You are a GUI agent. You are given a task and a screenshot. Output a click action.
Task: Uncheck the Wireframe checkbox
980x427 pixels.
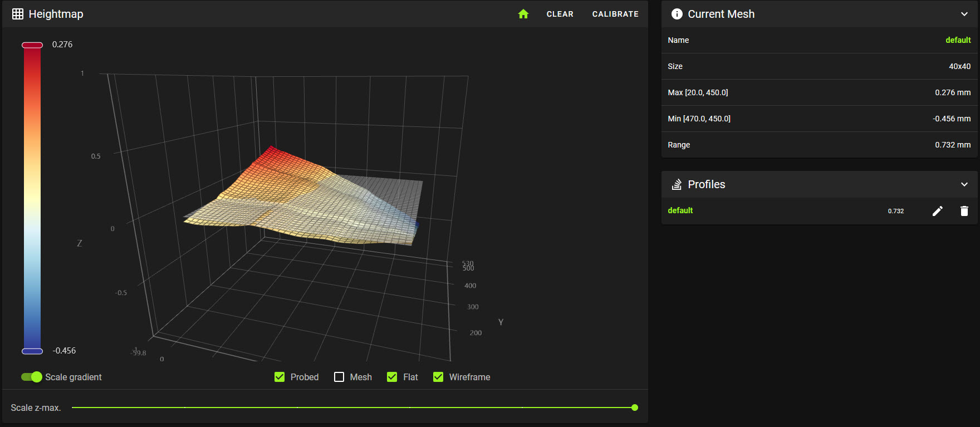point(438,377)
